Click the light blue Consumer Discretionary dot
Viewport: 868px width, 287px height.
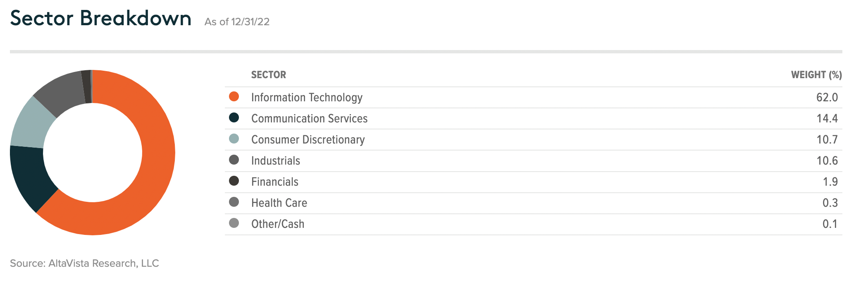(234, 139)
